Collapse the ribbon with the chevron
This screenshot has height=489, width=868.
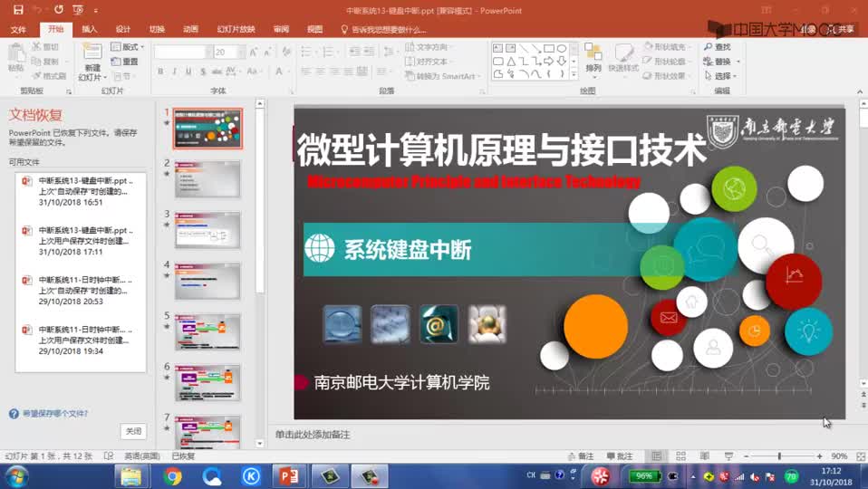click(860, 91)
